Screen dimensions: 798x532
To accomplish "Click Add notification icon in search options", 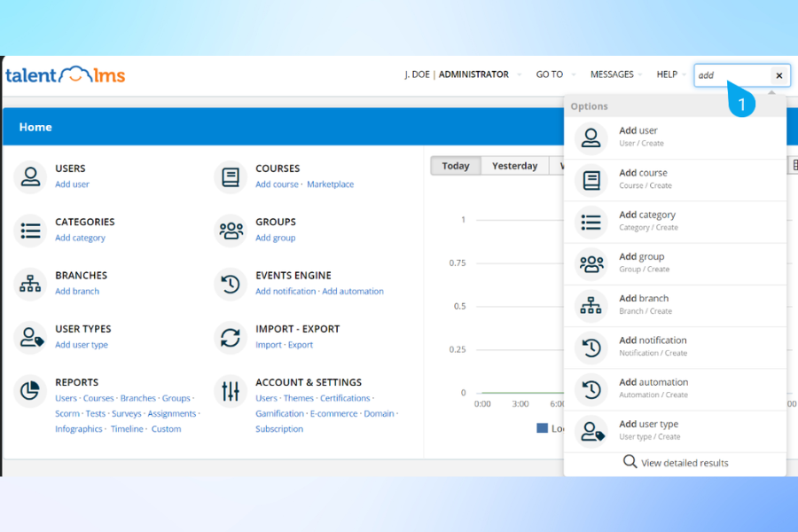I will pyautogui.click(x=591, y=348).
